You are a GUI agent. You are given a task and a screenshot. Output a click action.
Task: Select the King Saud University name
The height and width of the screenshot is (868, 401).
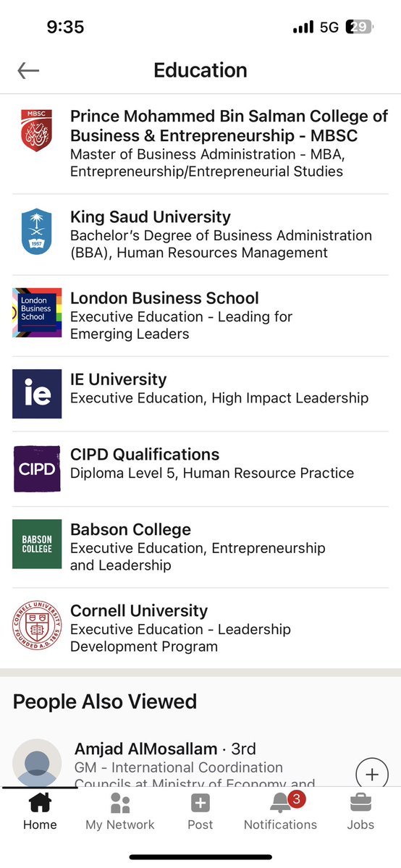(150, 216)
